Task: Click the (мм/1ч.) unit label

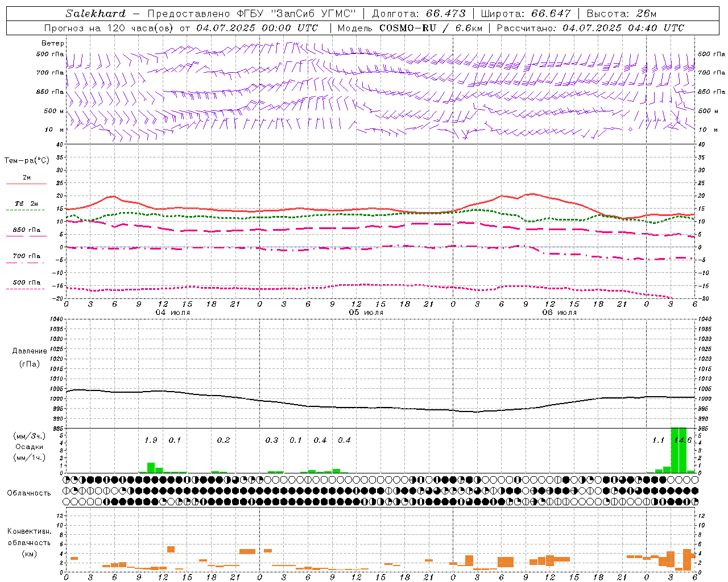Action: (29, 458)
